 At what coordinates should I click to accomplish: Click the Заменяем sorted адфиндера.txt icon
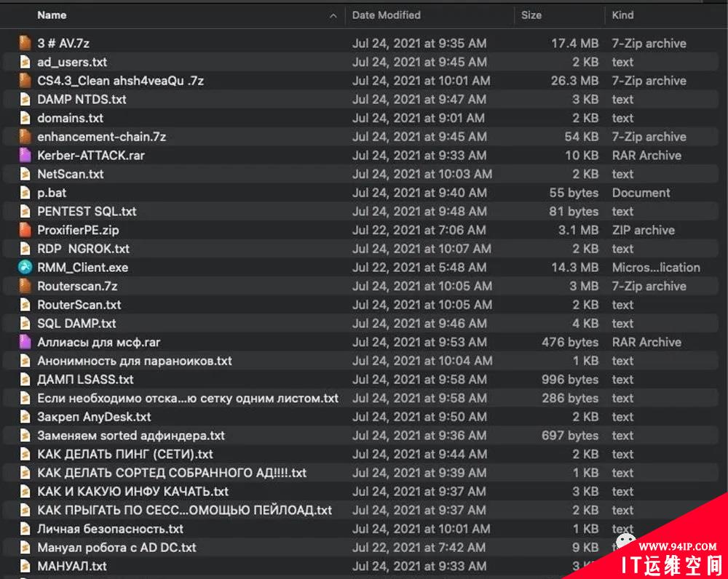25,435
